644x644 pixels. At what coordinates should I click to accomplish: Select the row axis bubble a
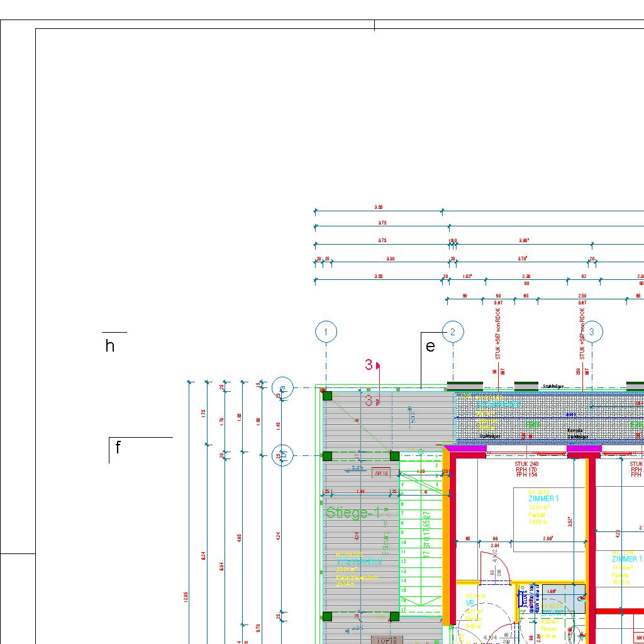coord(282,388)
